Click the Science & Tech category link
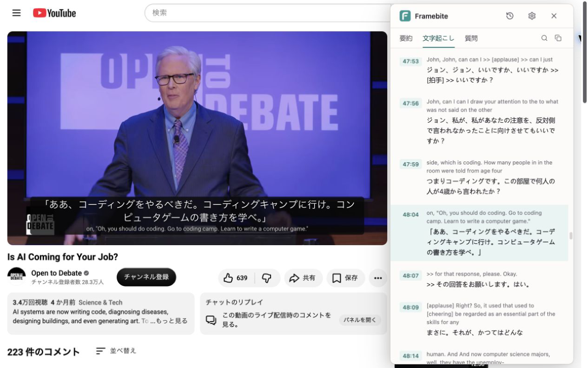This screenshot has width=588, height=368. pyautogui.click(x=101, y=302)
